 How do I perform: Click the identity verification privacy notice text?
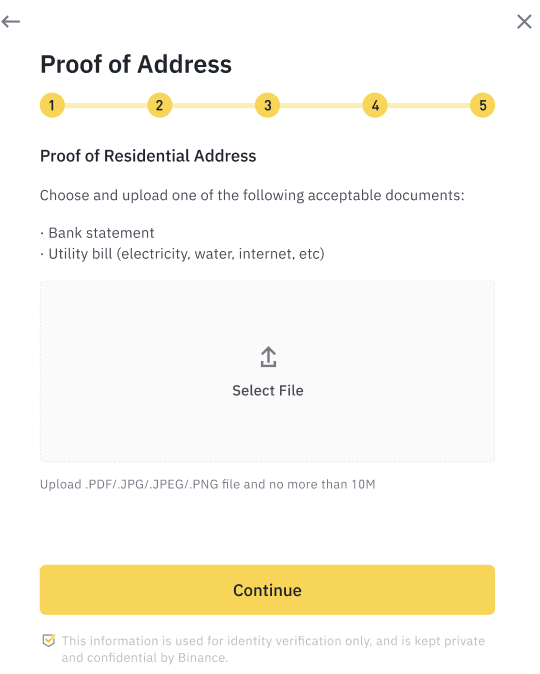[273, 649]
